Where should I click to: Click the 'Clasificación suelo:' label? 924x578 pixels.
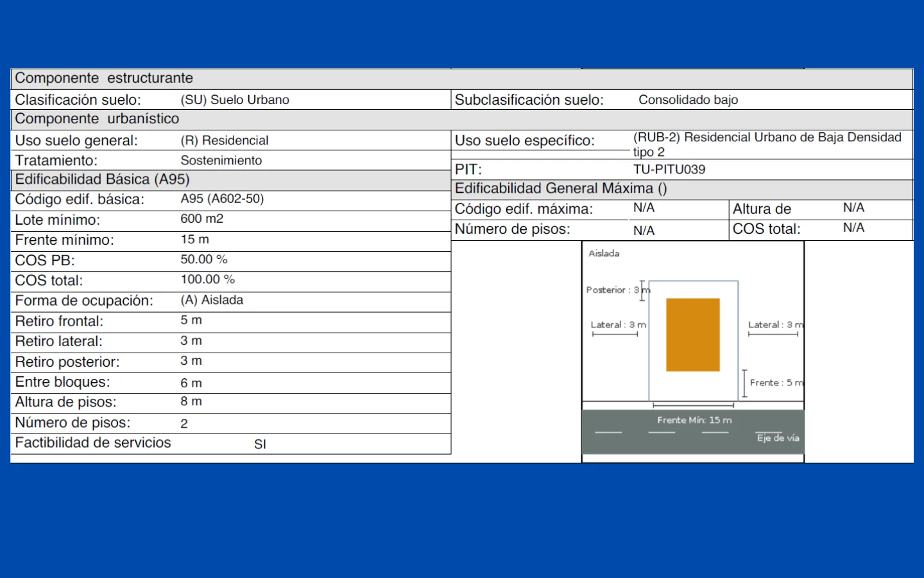(78, 100)
